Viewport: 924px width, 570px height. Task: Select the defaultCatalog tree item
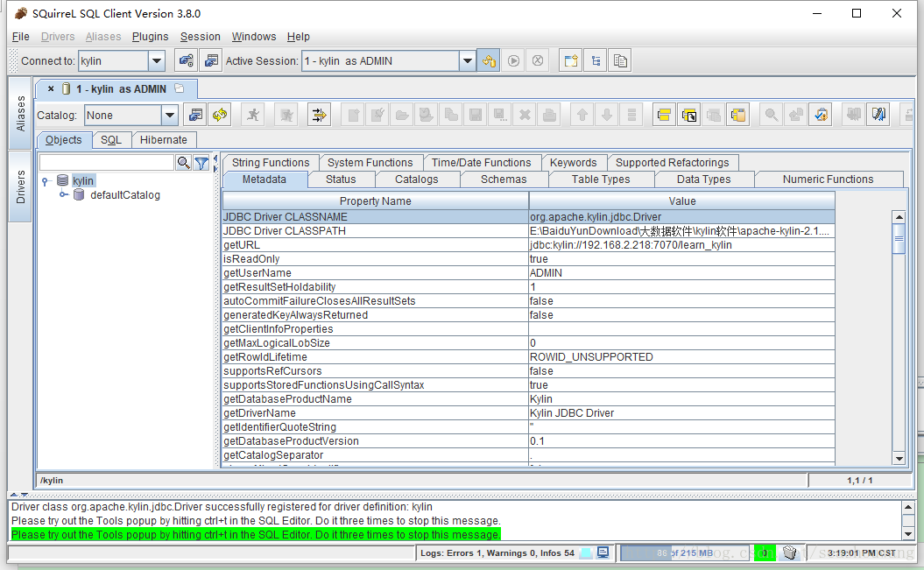tap(125, 195)
